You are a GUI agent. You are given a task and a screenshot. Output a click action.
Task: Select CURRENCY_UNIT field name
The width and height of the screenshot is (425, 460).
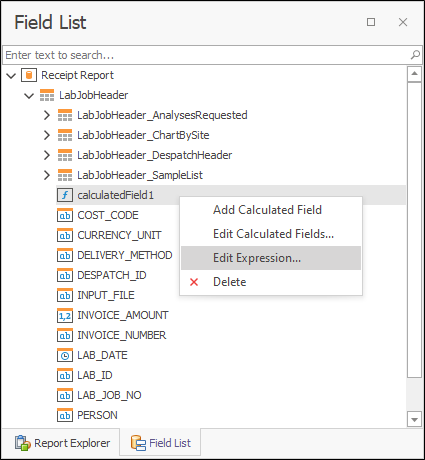tap(119, 235)
